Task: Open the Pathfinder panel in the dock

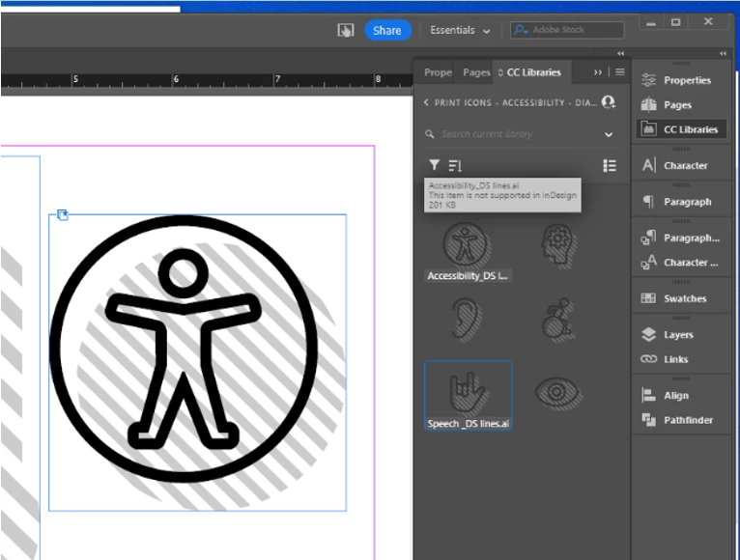Action: [679, 420]
